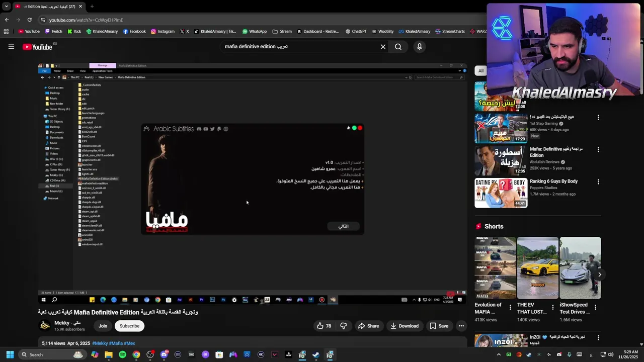Open the yellow car EV short thumbnail
644x362 pixels.
pyautogui.click(x=538, y=268)
